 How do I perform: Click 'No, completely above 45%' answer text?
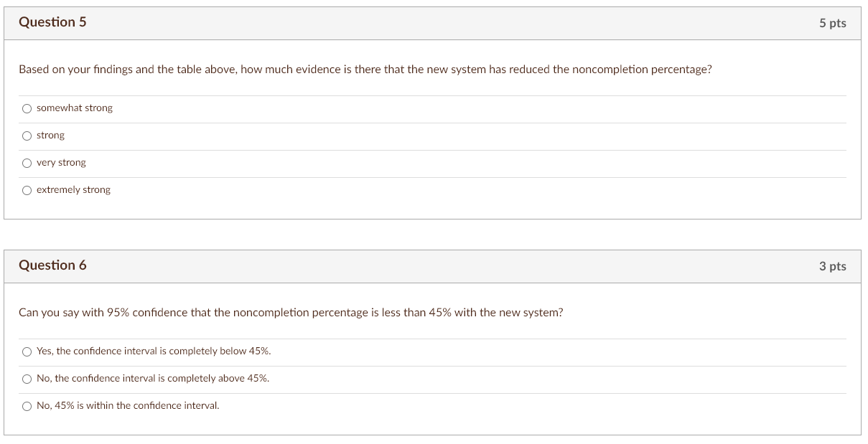click(x=153, y=379)
